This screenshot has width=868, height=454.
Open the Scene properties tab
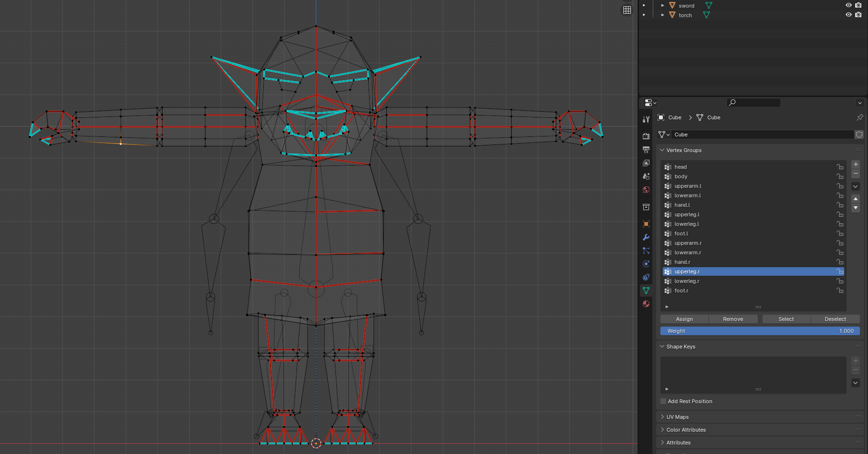coord(646,176)
